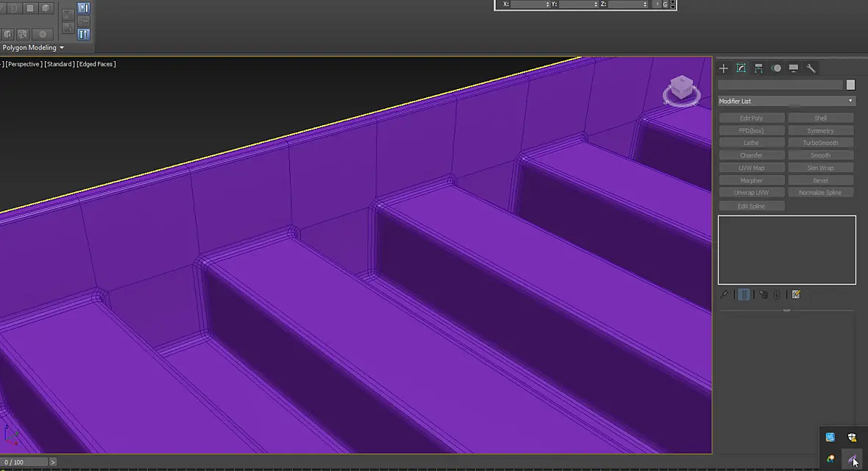Open the Hierarchy command panel tab

click(x=758, y=68)
